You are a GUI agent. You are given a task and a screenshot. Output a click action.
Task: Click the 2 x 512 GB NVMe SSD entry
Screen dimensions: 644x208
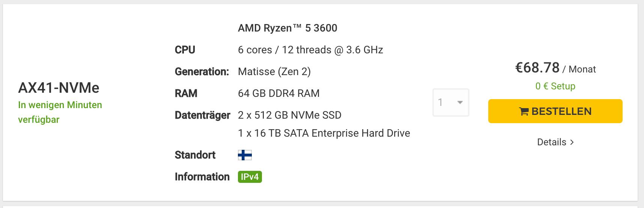[290, 115]
